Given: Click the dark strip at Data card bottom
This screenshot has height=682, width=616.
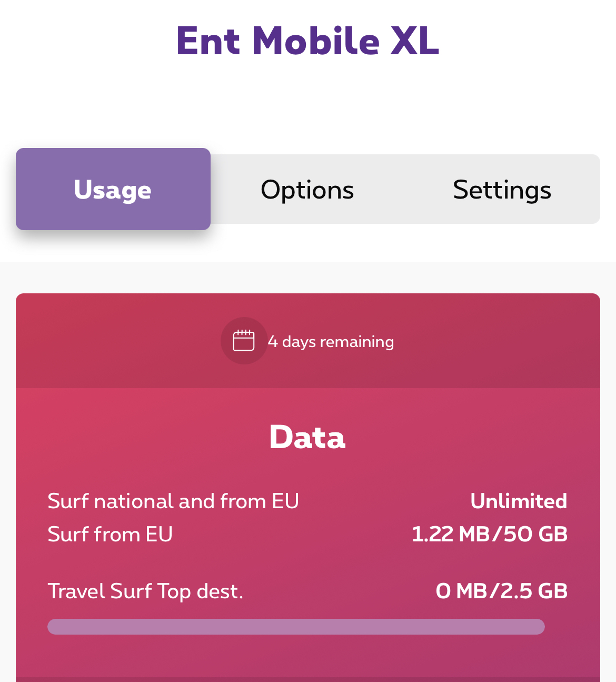Looking at the screenshot, I should (307, 679).
